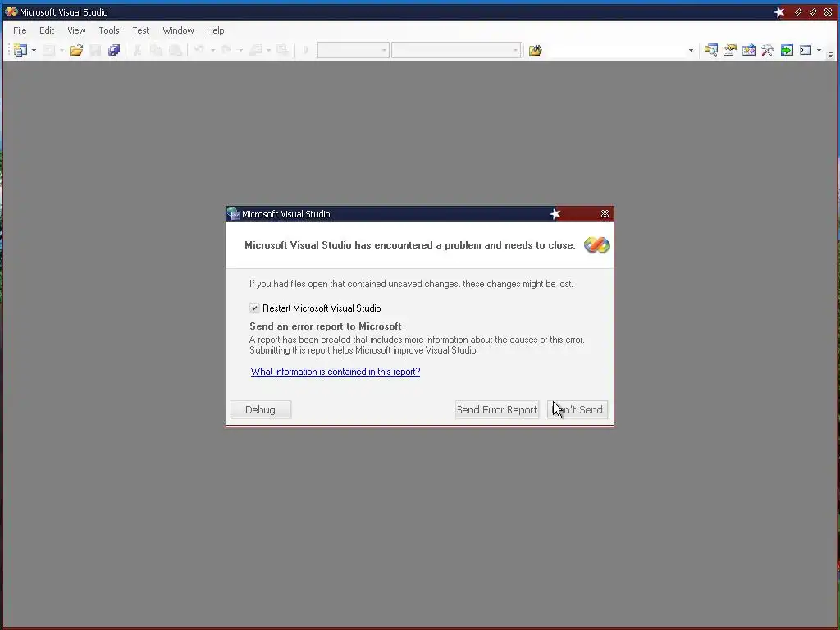Click the Debug button
This screenshot has width=840, height=630.
pyautogui.click(x=261, y=410)
